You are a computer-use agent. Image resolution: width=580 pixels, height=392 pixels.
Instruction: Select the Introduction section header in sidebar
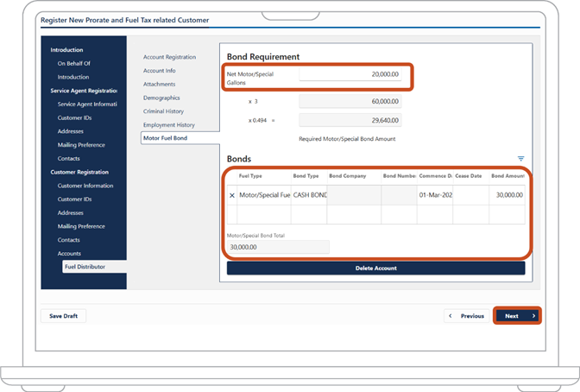coord(66,49)
